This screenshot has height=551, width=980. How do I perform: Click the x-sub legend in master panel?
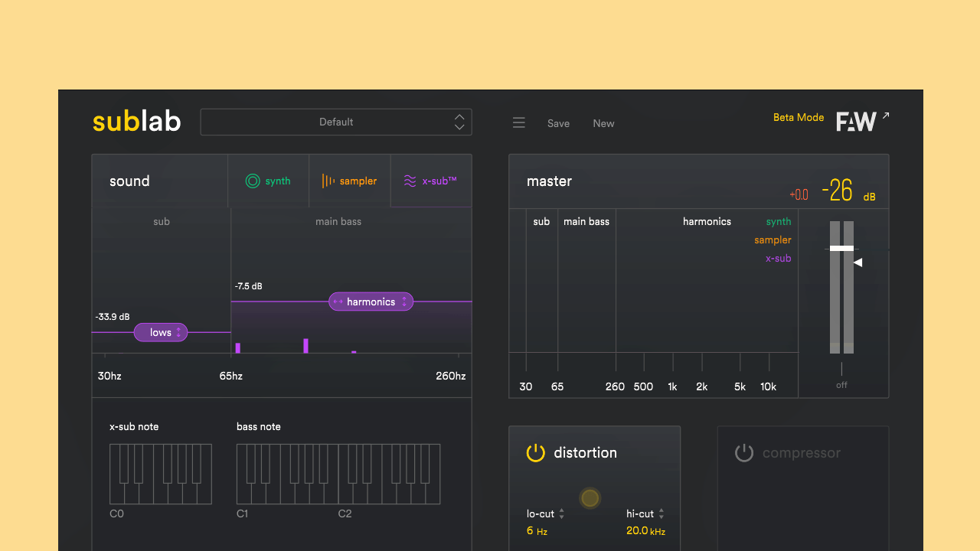pos(779,259)
